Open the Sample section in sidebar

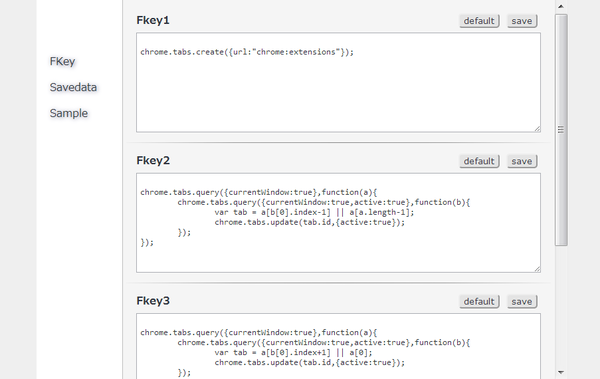coord(69,113)
